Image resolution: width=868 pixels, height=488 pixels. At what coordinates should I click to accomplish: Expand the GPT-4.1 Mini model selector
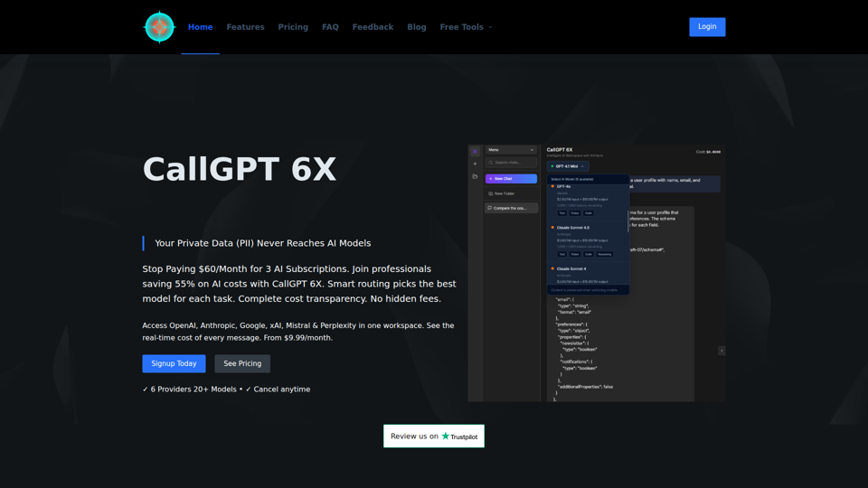568,166
